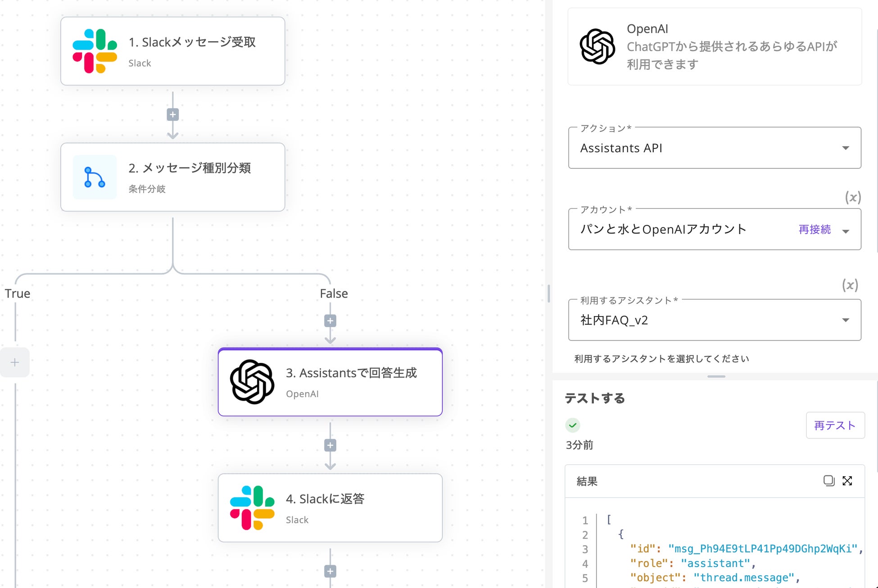
Task: Insert variable (x) above アカウント field
Action: coord(852,197)
